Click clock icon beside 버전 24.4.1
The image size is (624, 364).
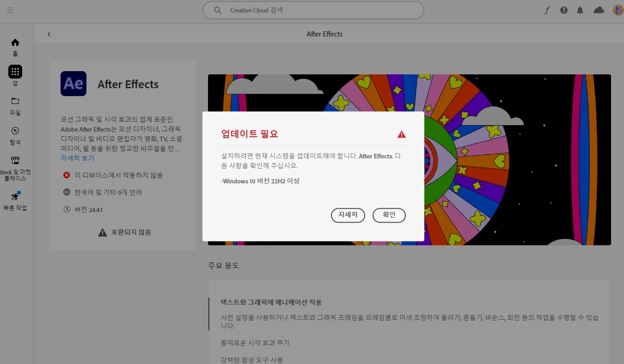67,209
